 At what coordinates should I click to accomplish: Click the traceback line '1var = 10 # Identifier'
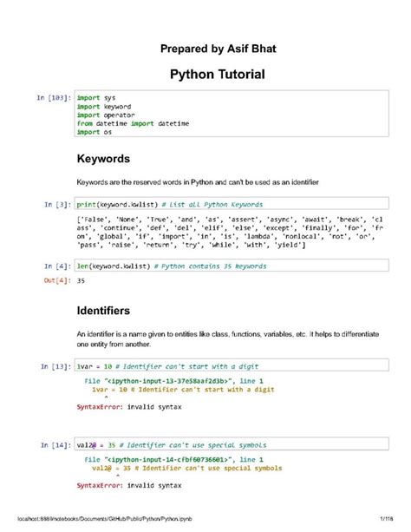tap(183, 390)
